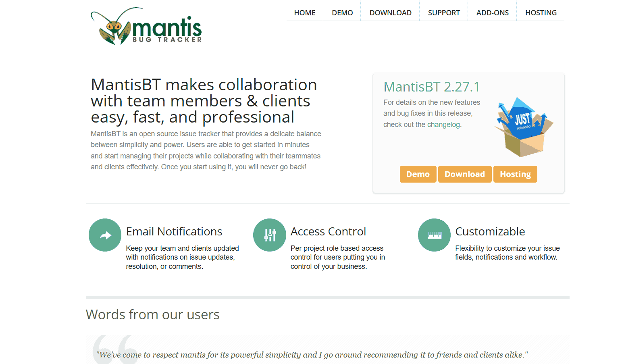Image resolution: width=624 pixels, height=364 pixels.
Task: Click the green Email Notifications circle
Action: [x=105, y=235]
